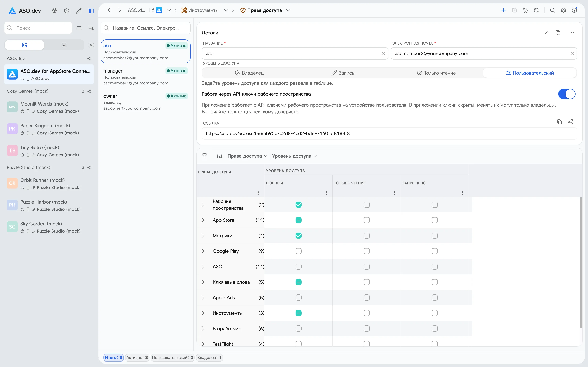Uncheck Полный for Метрики row

pos(298,236)
